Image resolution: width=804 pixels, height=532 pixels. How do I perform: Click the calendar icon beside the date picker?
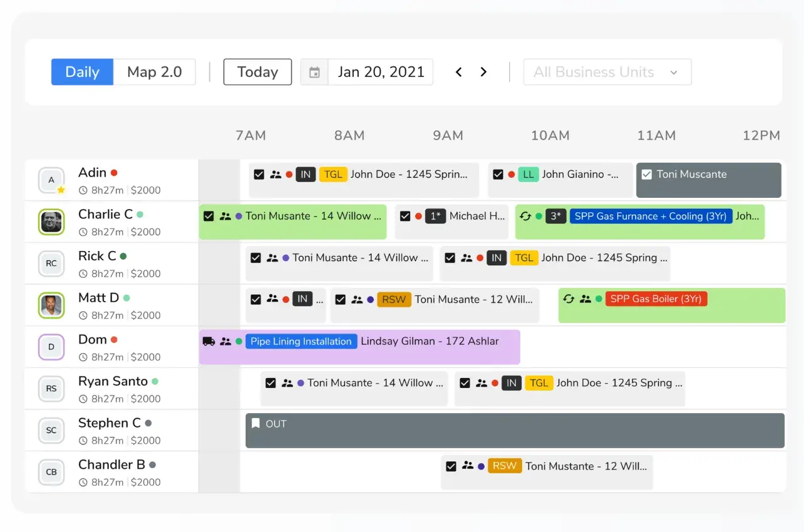[x=314, y=71]
